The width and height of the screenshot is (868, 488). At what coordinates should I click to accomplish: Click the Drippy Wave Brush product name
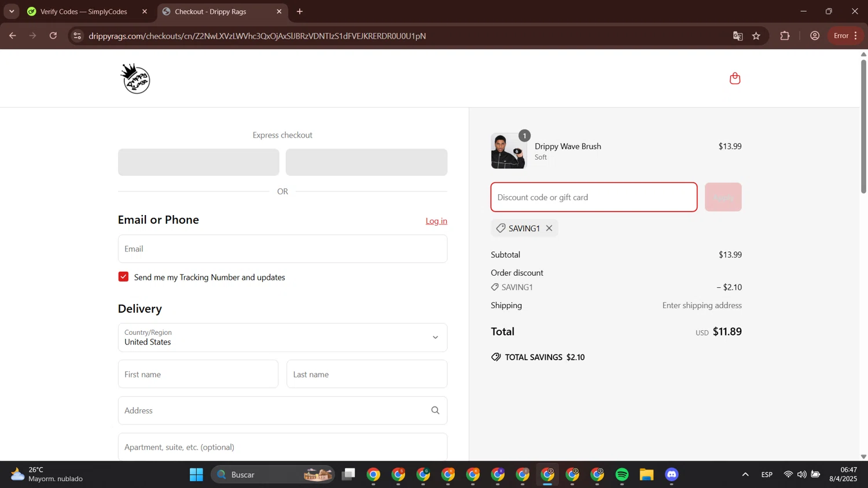[568, 146]
